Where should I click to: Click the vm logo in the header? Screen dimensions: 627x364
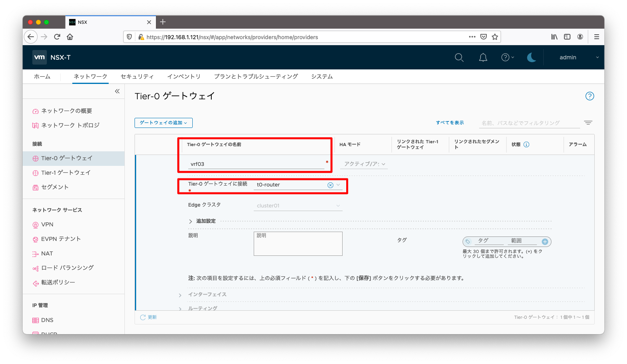click(x=40, y=57)
